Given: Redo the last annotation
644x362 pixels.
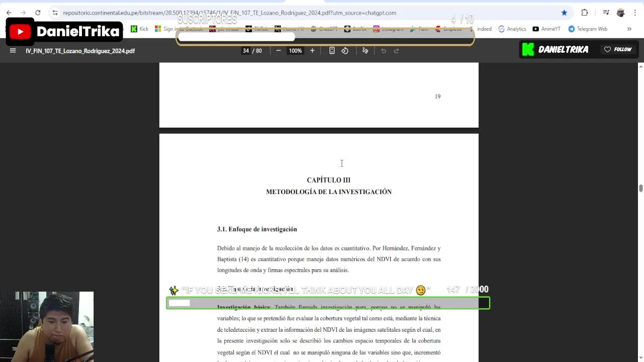Looking at the screenshot, I should [x=396, y=51].
